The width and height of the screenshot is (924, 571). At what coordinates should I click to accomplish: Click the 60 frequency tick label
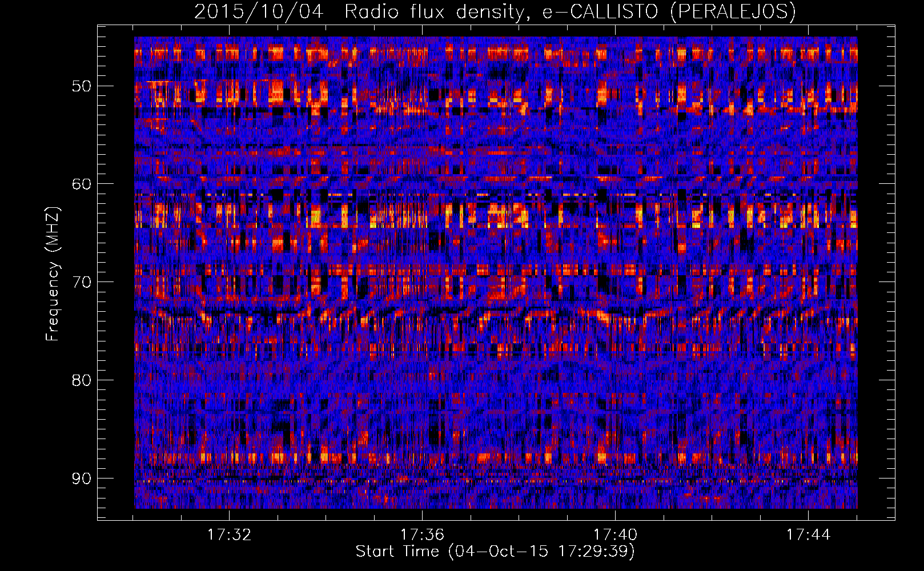pos(81,184)
